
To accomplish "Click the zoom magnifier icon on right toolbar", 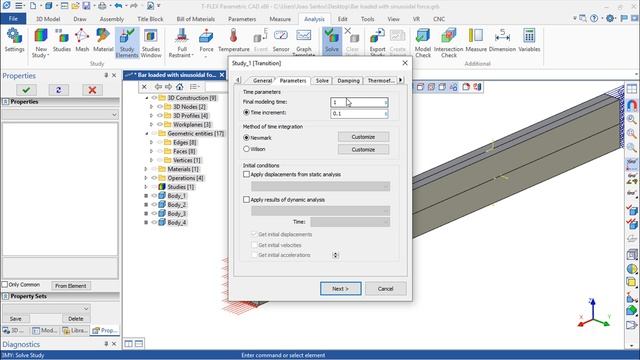I will pos(631,119).
